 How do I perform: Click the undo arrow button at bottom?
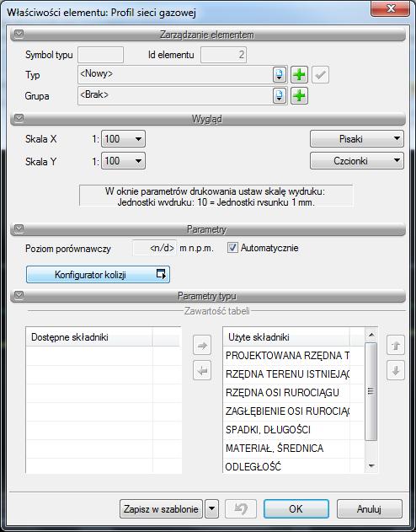tap(241, 508)
